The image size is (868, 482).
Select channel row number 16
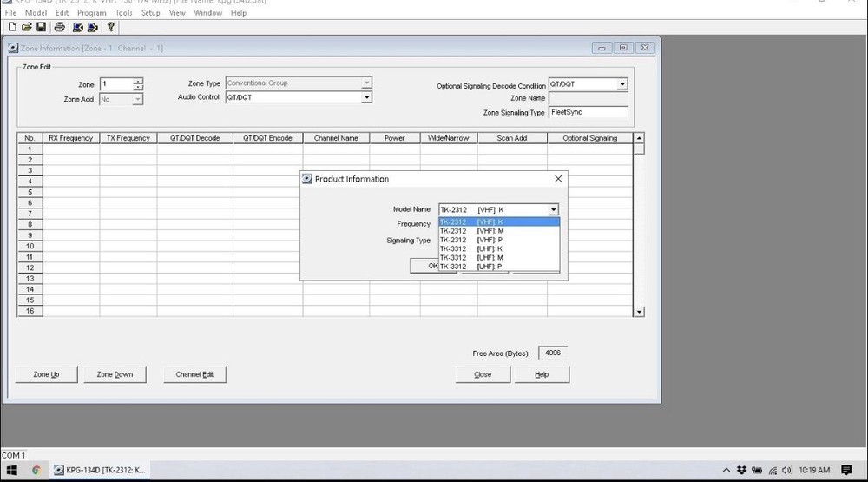point(30,311)
